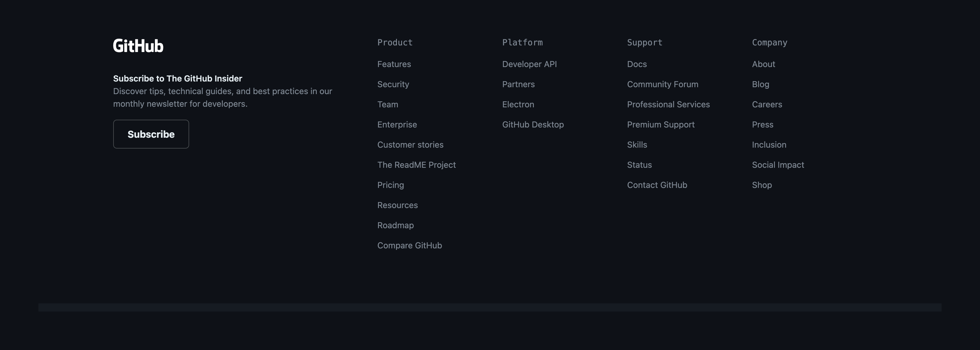Visit the Shop link
Viewport: 980px width, 350px height.
(x=762, y=185)
